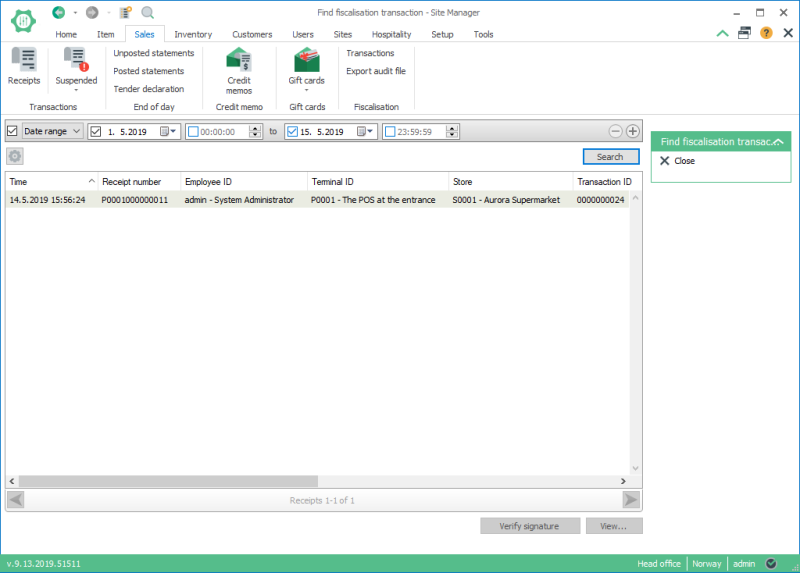This screenshot has height=573, width=800.
Task: Collapse the Find fiscalisation transaction panel
Action: click(x=777, y=142)
